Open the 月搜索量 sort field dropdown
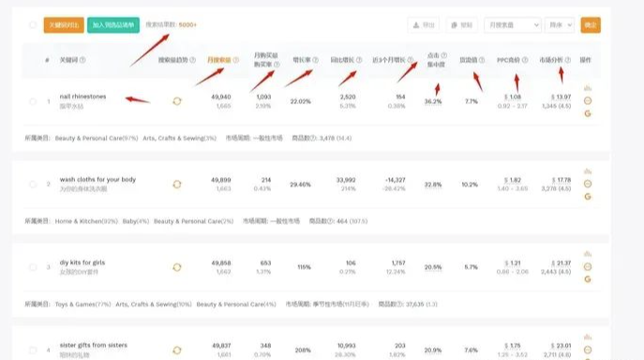Screen dimensions: 644x360 point(513,25)
